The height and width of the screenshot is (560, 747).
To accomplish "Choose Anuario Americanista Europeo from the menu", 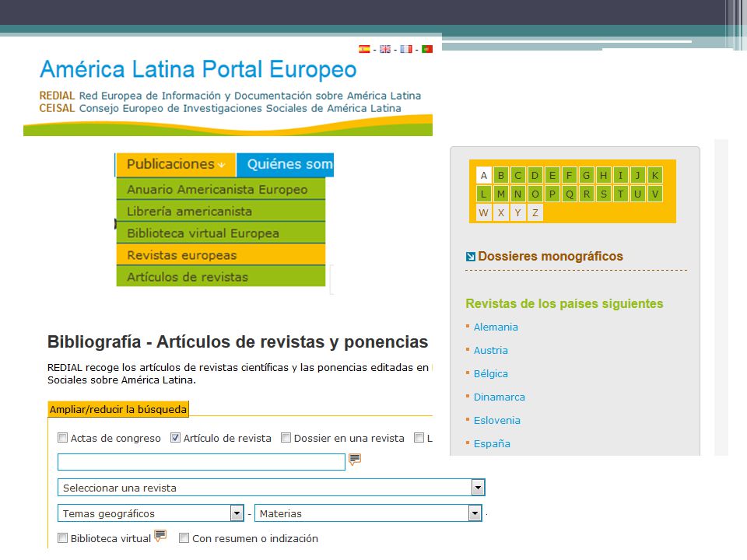I will pyautogui.click(x=220, y=189).
